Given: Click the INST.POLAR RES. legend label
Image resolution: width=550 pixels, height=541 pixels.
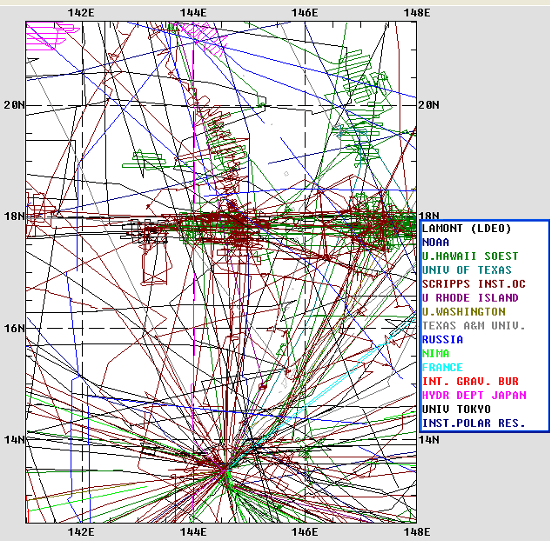Looking at the screenshot, I should tap(474, 423).
